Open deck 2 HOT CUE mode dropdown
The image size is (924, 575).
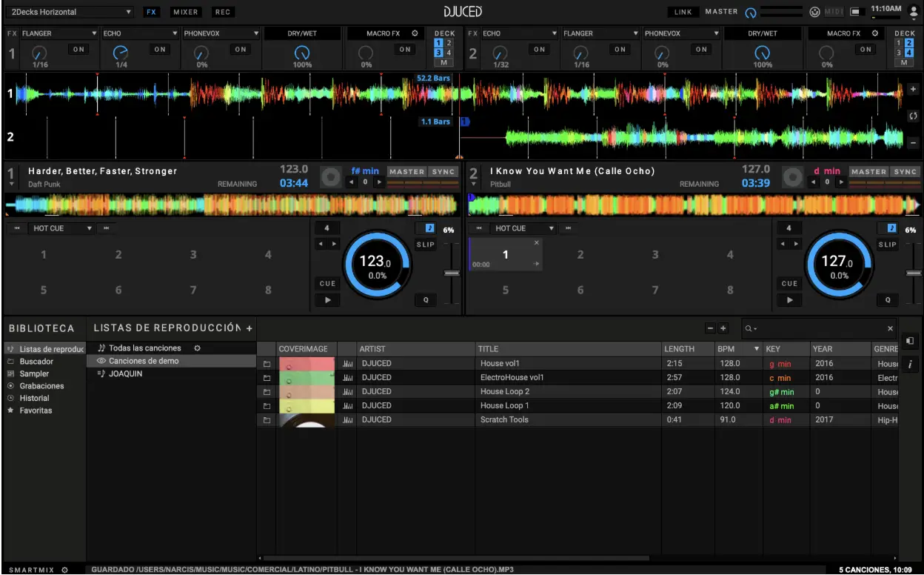pos(524,228)
